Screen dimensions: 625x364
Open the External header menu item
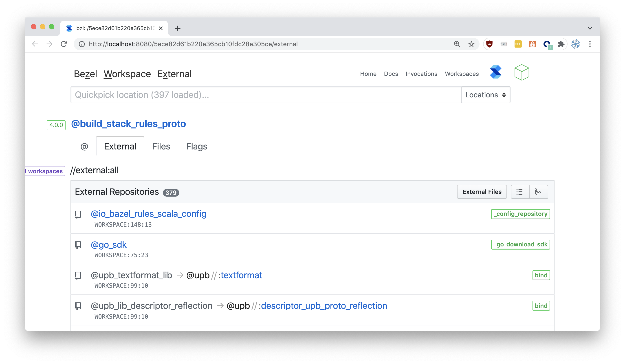click(174, 74)
